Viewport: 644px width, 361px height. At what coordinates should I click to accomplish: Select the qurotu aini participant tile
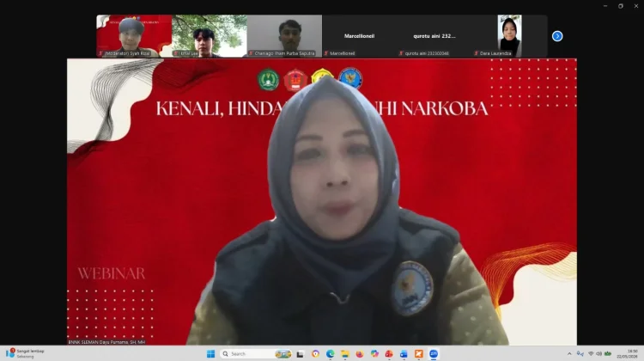[434, 36]
